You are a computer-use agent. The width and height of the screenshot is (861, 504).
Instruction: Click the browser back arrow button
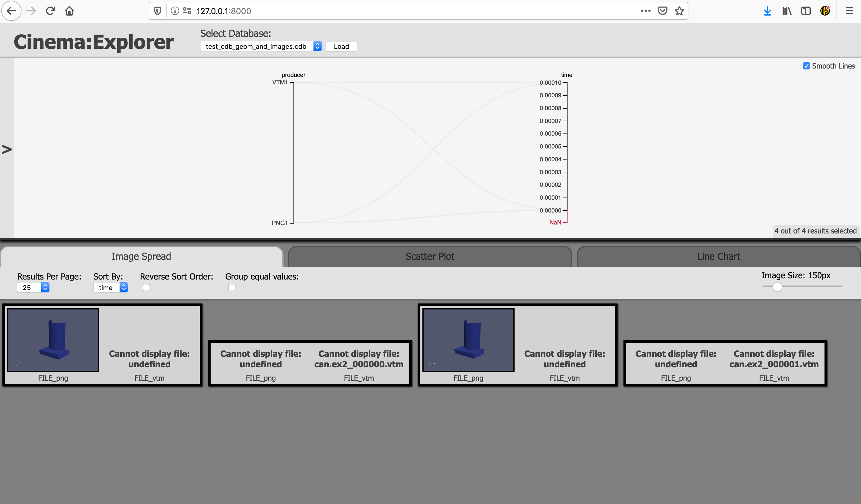point(11,11)
